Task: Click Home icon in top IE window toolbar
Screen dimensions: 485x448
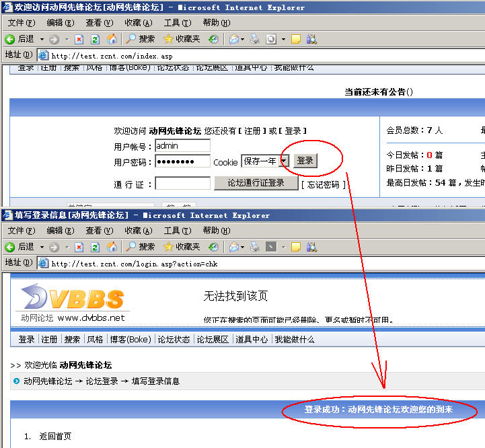Action: [112, 39]
